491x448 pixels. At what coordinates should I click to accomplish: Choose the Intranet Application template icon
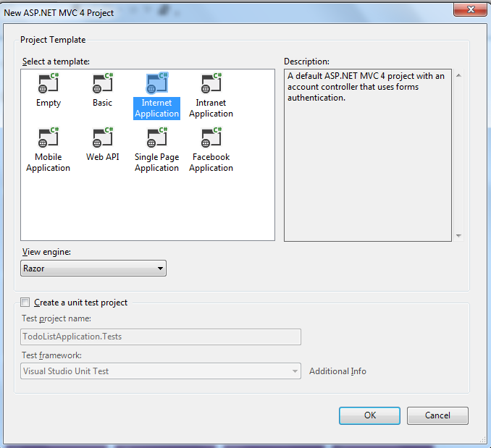pyautogui.click(x=211, y=83)
